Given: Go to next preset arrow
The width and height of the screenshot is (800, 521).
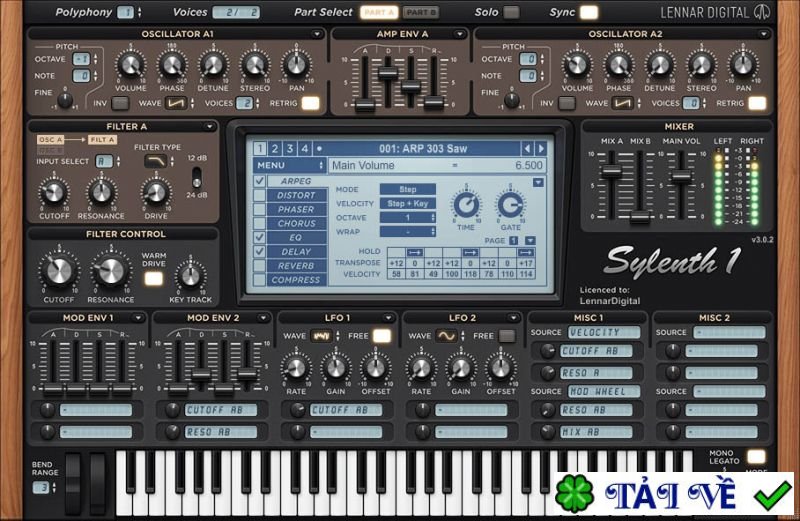Looking at the screenshot, I should click(541, 148).
